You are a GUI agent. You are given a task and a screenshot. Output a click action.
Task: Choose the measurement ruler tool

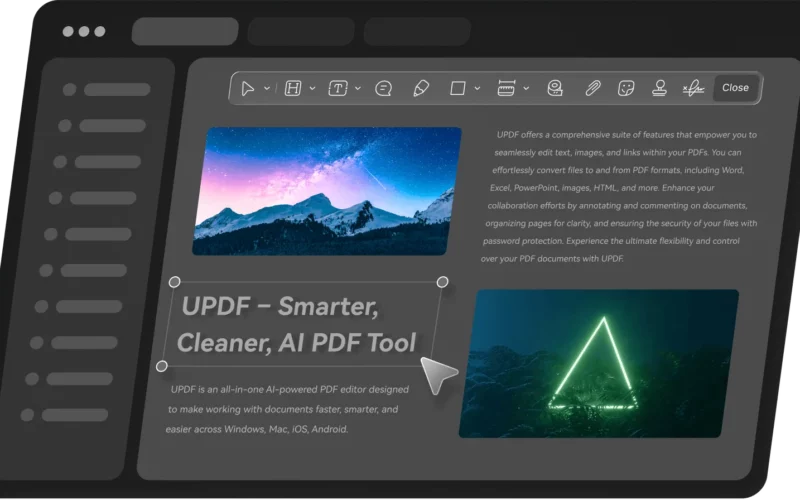click(506, 88)
